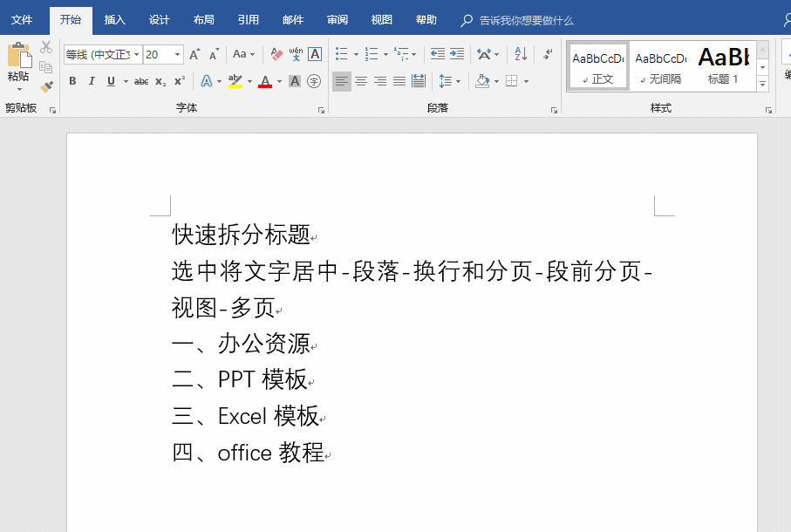791x532 pixels.
Task: Sort text with the A-Z icon
Action: [x=521, y=54]
